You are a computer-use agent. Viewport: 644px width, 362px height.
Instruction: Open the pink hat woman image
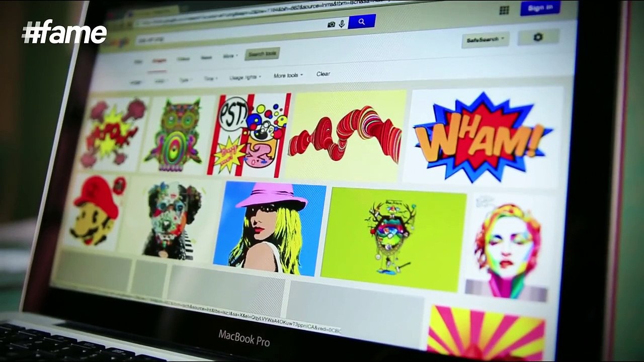tap(269, 229)
